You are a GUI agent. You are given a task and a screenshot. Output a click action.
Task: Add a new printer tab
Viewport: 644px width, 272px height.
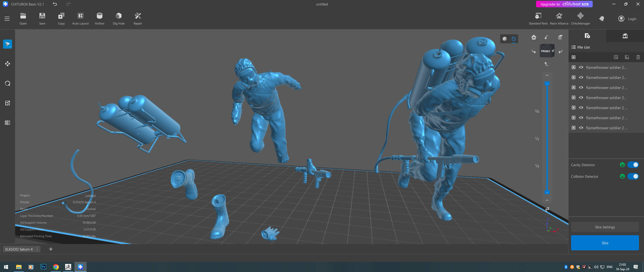click(x=51, y=249)
